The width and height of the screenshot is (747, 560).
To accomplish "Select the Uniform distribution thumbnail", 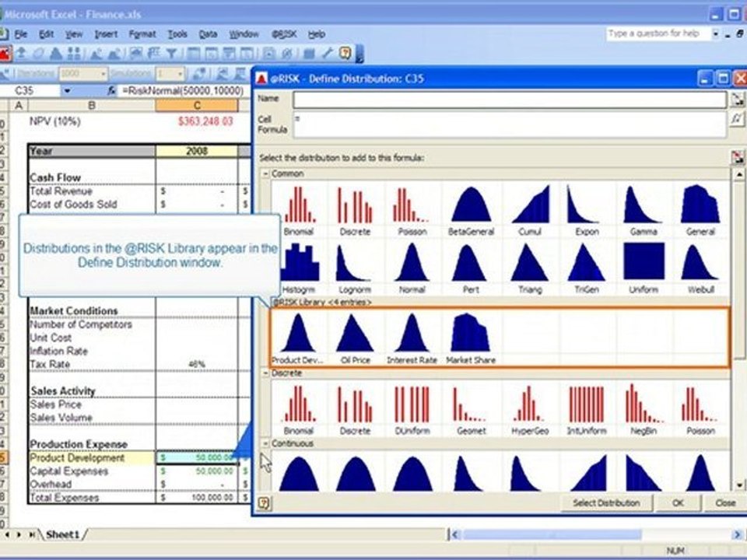I will tap(644, 268).
